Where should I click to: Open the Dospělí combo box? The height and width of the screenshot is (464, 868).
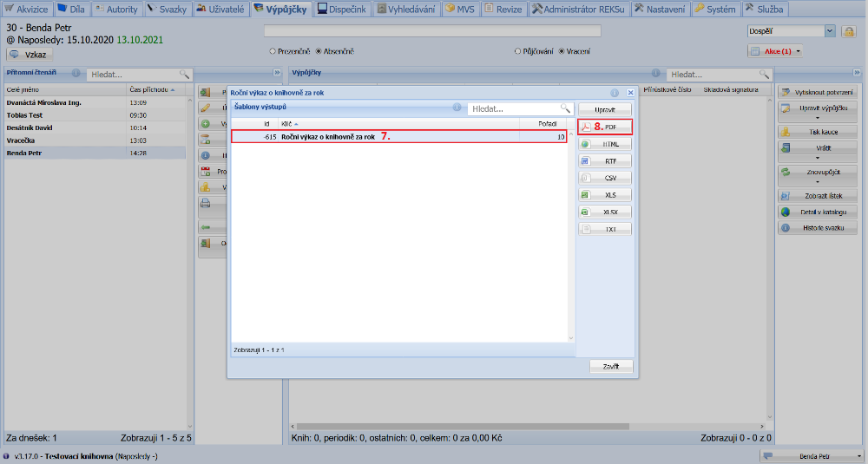click(x=830, y=31)
